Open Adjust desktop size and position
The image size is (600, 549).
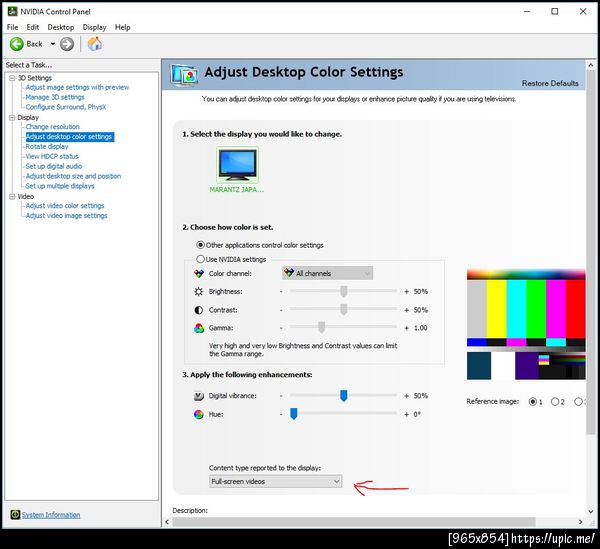pyautogui.click(x=73, y=176)
